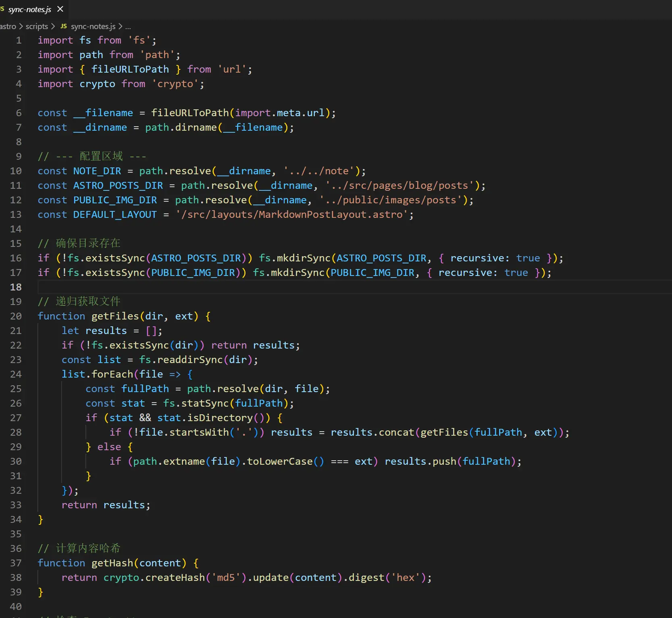This screenshot has width=672, height=618.
Task: Place cursor on the empty line 18
Action: click(x=242, y=287)
